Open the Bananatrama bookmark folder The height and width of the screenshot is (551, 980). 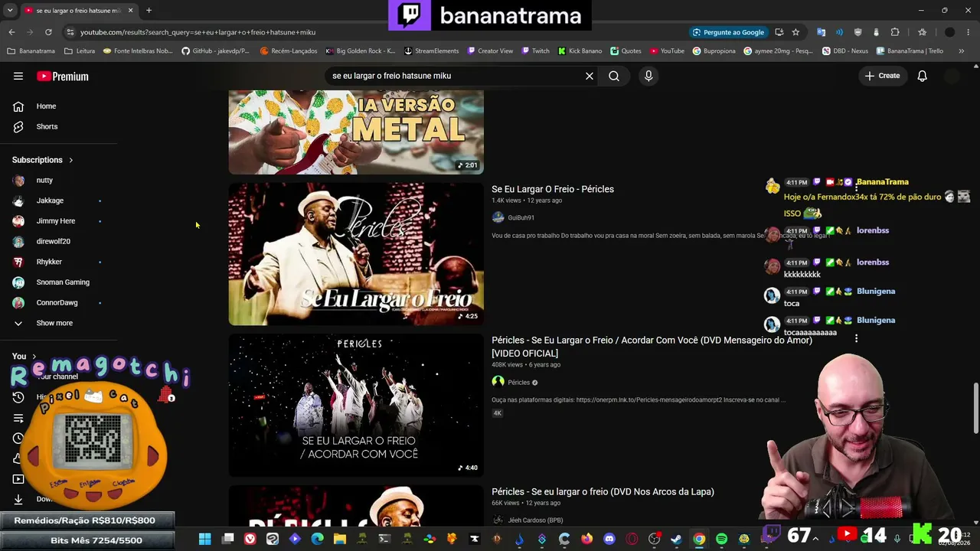click(x=31, y=51)
